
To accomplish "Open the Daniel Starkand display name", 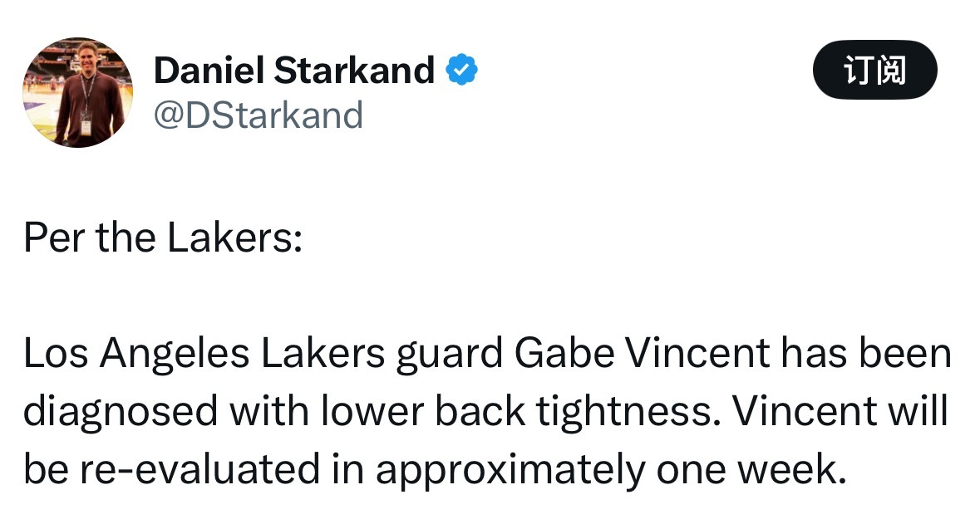I will 294,71.
